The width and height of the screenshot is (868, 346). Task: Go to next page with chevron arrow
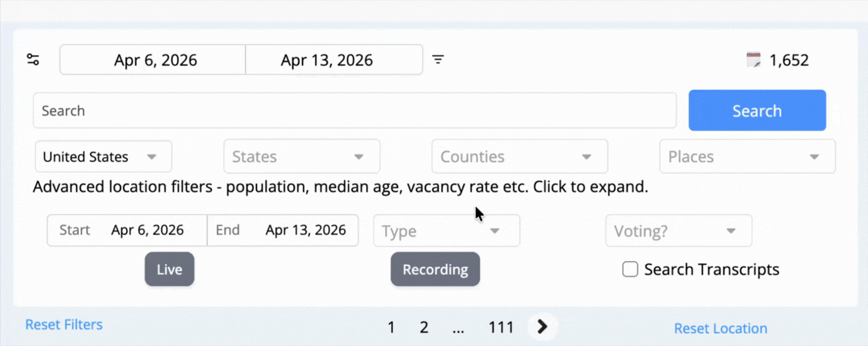(542, 326)
